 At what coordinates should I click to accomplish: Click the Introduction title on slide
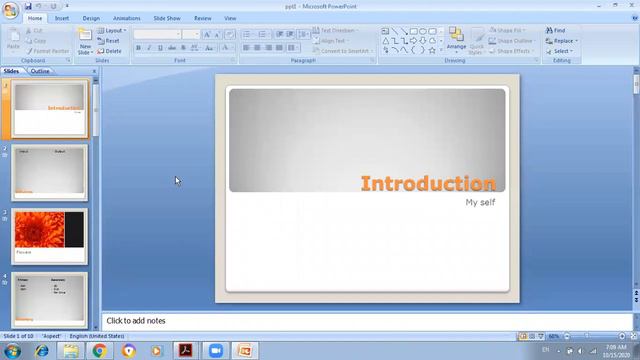pos(428,183)
